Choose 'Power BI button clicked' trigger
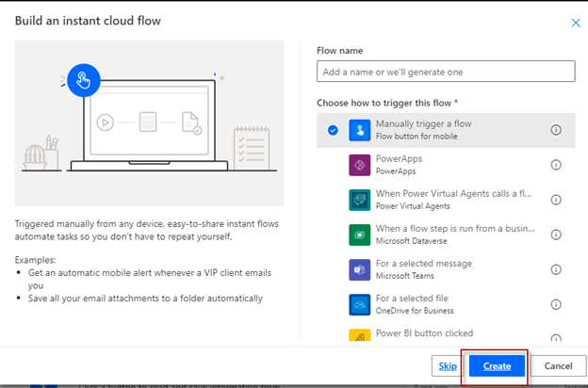The height and width of the screenshot is (388, 588). click(424, 332)
